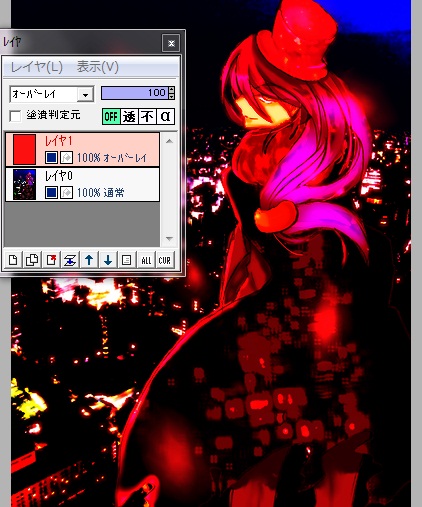Increase opacity with the up stepper arrow
The image size is (422, 507).
tap(172, 90)
